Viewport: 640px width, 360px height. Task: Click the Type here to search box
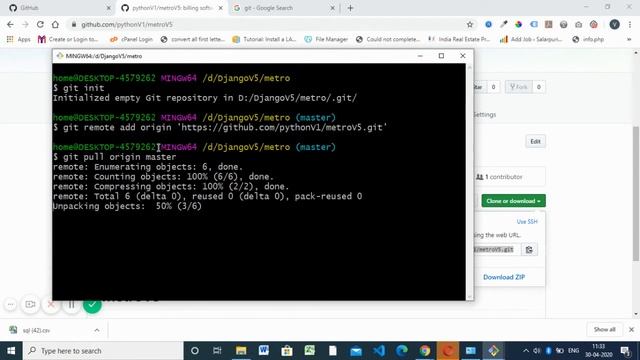point(103,351)
